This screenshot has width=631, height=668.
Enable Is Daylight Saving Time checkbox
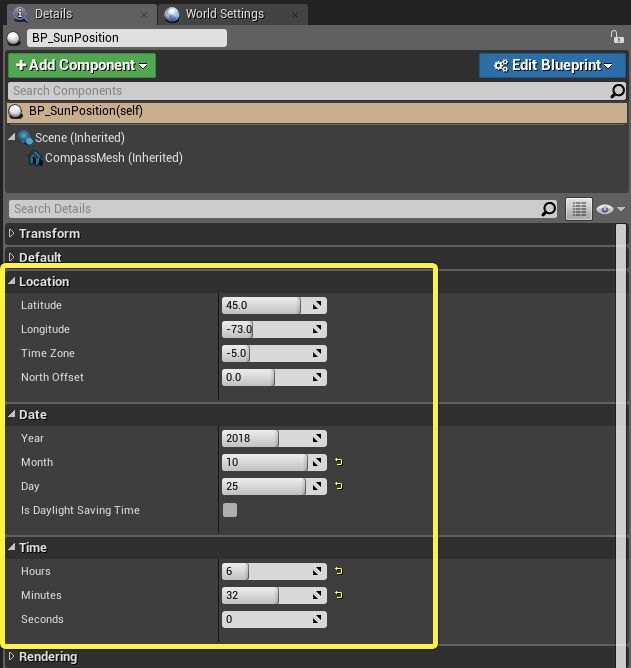pyautogui.click(x=230, y=510)
